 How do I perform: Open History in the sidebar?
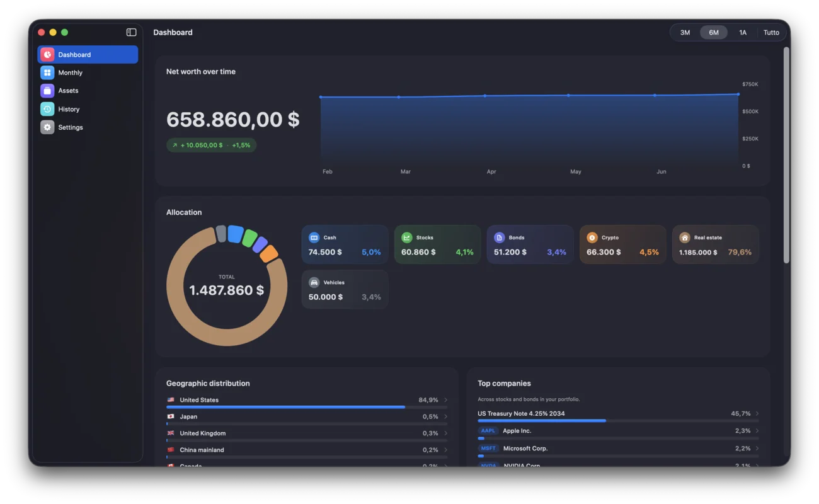point(88,109)
